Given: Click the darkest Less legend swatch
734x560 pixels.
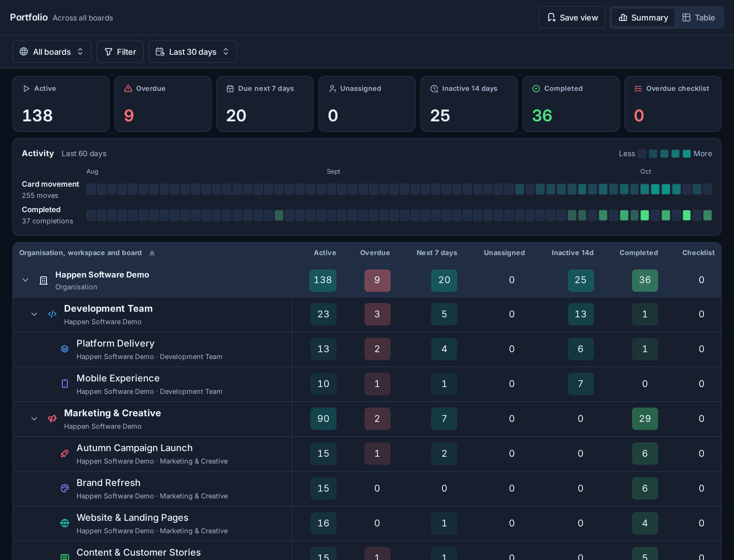Looking at the screenshot, I should tap(642, 154).
